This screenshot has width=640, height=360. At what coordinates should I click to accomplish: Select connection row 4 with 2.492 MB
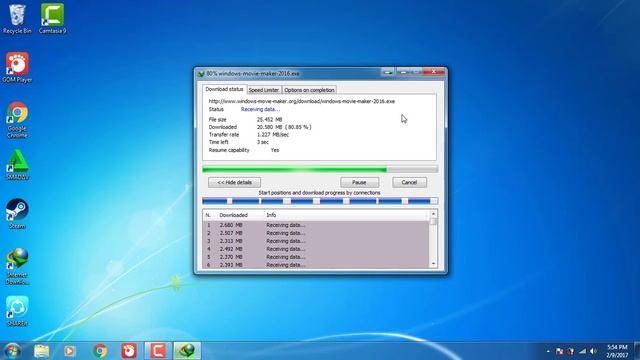tap(316, 249)
